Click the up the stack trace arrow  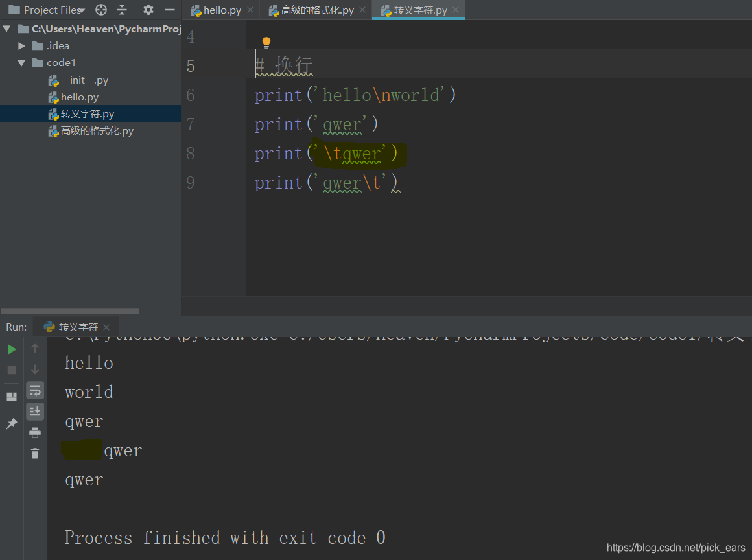(x=35, y=348)
